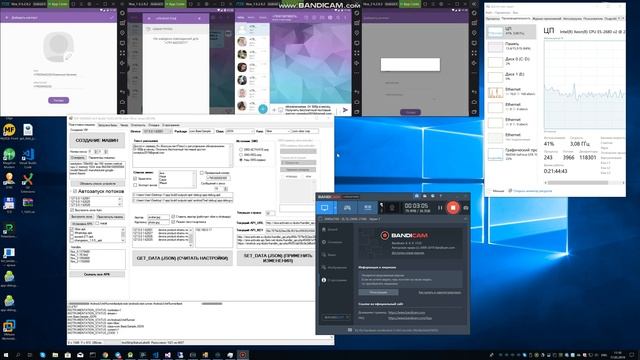Select the SMS-ACTIVATE radio option
The image size is (640, 360).
[241, 150]
